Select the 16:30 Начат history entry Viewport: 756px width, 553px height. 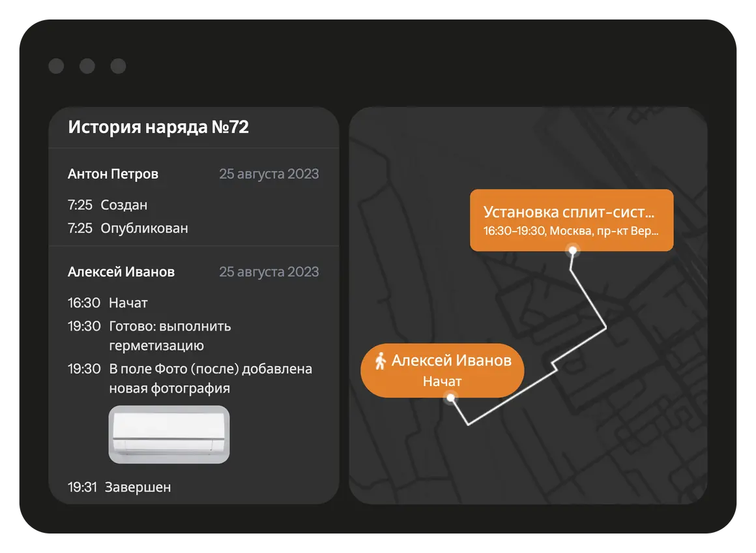click(x=108, y=303)
